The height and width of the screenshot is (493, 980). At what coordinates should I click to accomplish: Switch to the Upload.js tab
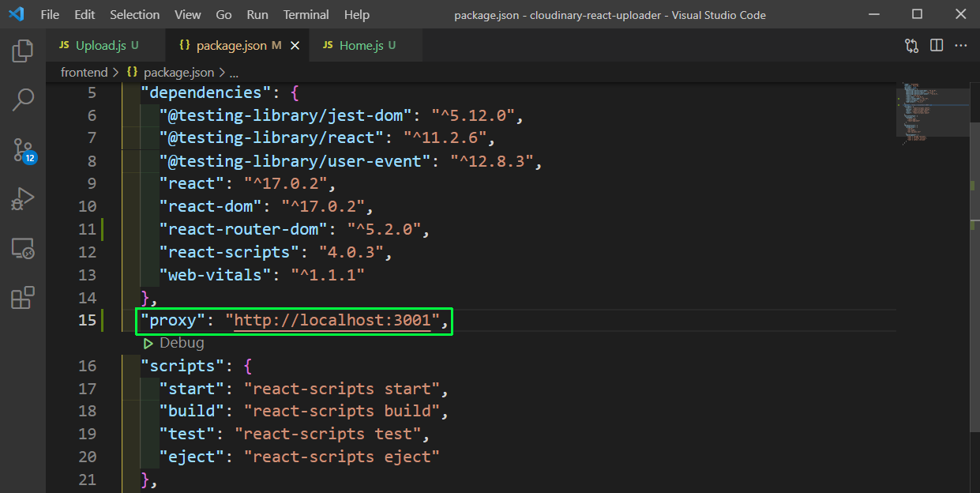(x=107, y=46)
